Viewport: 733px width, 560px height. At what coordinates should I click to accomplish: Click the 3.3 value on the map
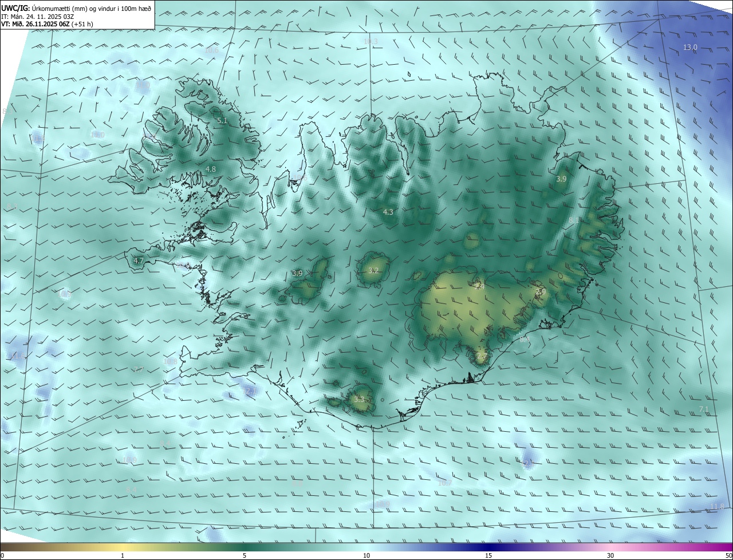[359, 399]
